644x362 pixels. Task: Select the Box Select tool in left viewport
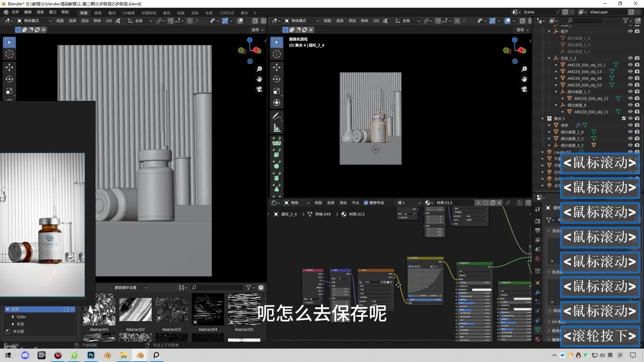pos(9,42)
